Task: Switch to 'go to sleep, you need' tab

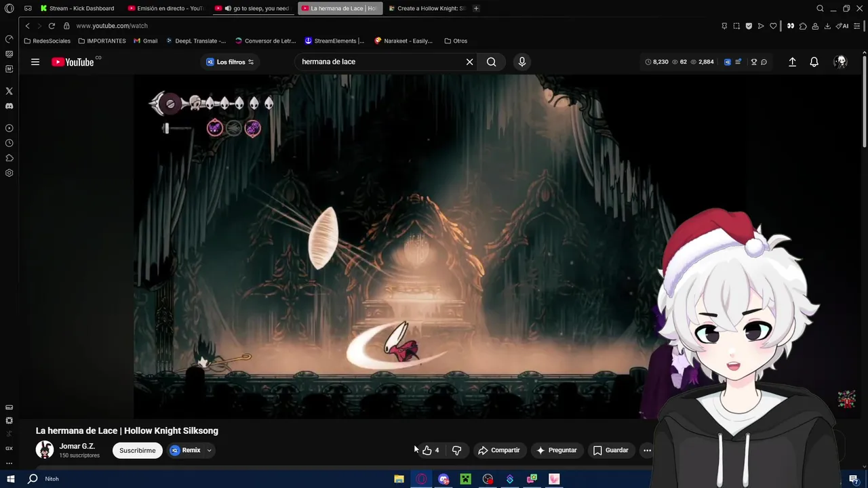Action: (x=252, y=8)
